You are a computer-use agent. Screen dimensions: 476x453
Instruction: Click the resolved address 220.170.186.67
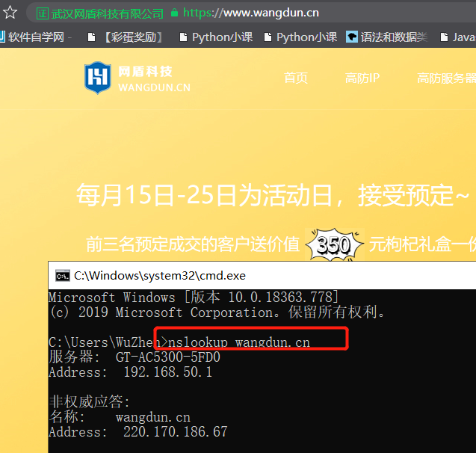tap(175, 432)
